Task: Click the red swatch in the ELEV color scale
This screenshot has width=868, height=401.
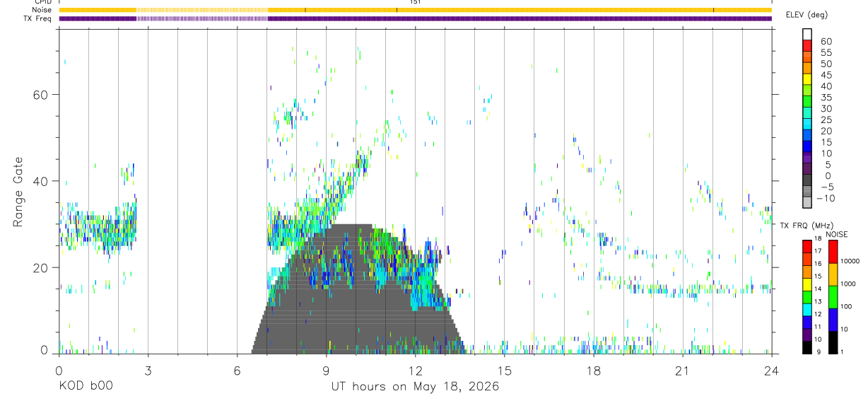Action: coord(807,45)
